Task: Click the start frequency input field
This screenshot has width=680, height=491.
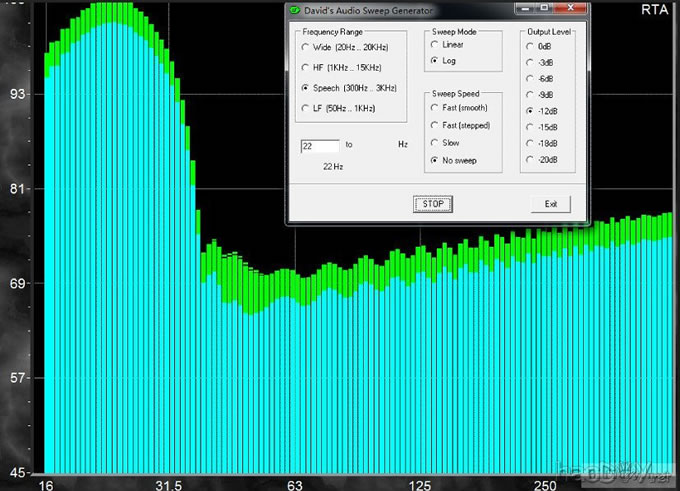Action: (x=320, y=145)
